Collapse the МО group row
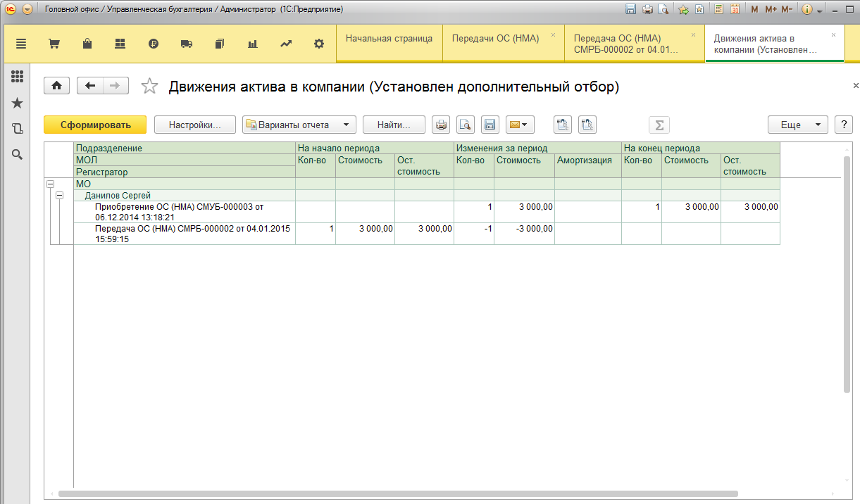 pyautogui.click(x=50, y=184)
